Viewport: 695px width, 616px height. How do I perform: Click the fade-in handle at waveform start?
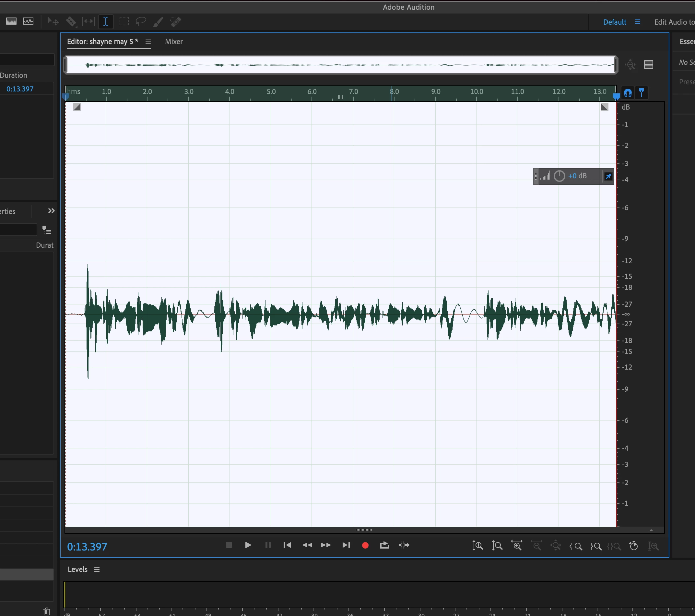77,108
